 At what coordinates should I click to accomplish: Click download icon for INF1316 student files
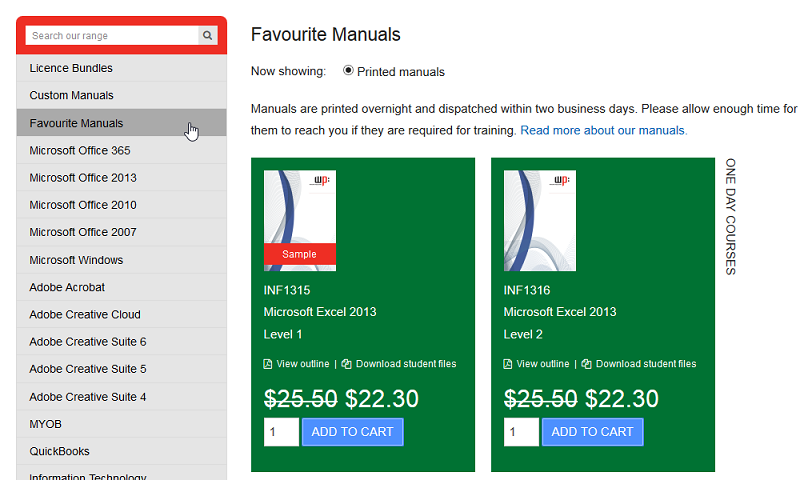(586, 364)
